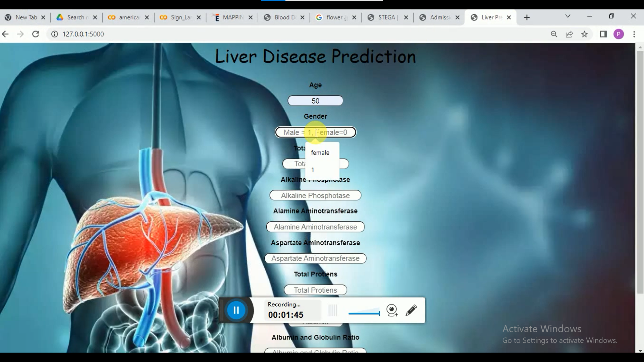Choose '1' from the autofill suggestions
644x362 pixels.
322,170
